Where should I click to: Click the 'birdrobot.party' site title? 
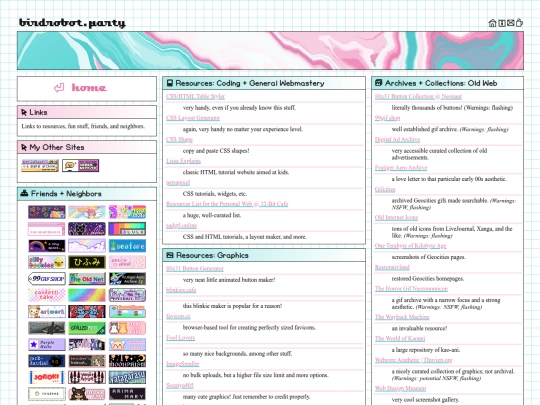72,23
